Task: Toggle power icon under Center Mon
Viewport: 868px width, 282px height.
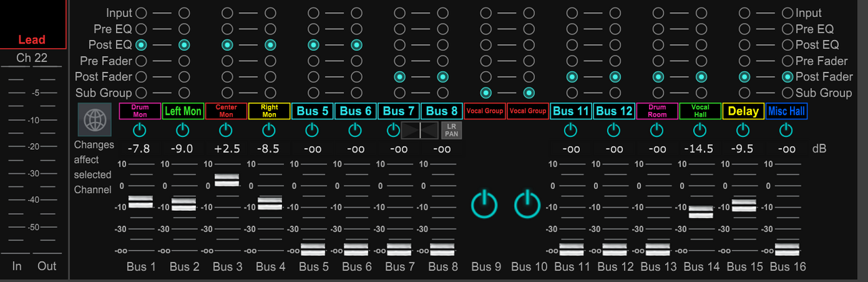Action: pyautogui.click(x=226, y=129)
